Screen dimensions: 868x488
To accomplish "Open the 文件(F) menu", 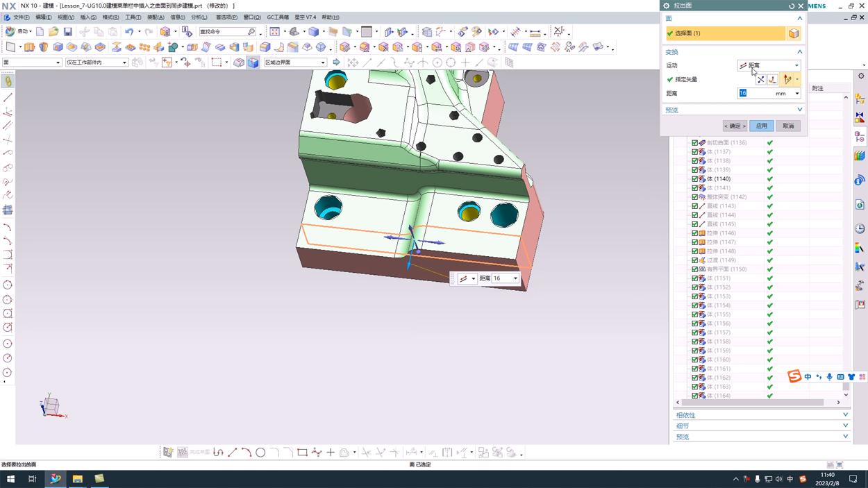I will 22,17.
